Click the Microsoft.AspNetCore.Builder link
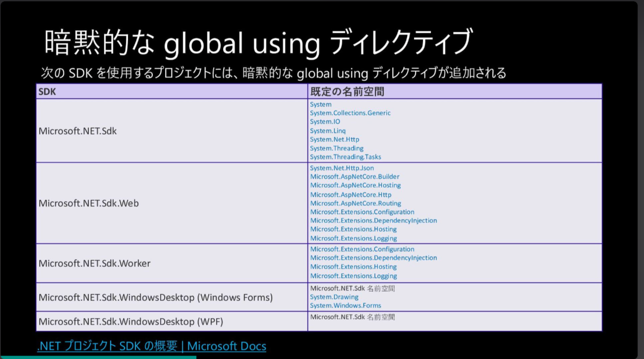This screenshot has width=644, height=359. (354, 177)
